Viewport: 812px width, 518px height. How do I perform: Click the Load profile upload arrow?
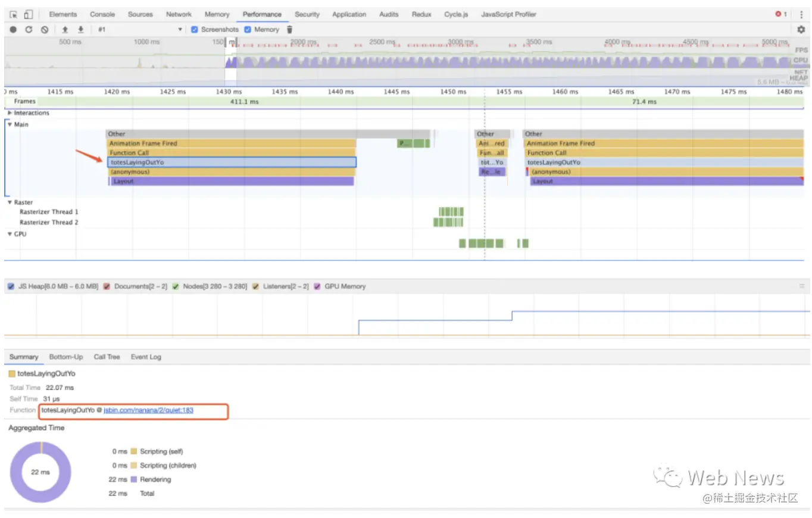coord(65,29)
